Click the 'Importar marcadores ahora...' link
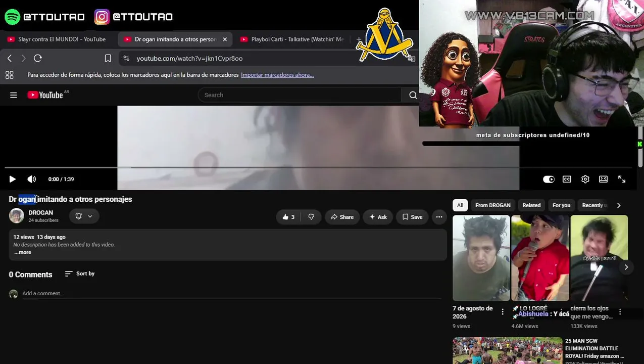 coord(277,75)
